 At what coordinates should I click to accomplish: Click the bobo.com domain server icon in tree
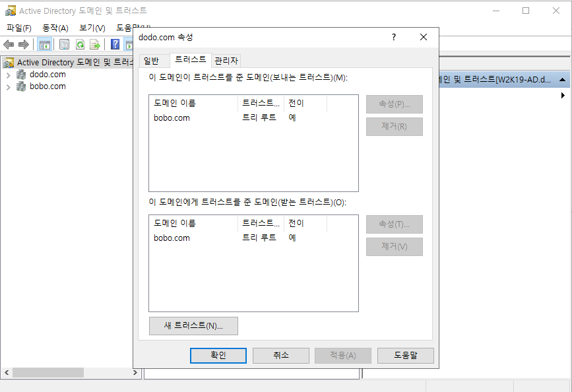[21, 86]
